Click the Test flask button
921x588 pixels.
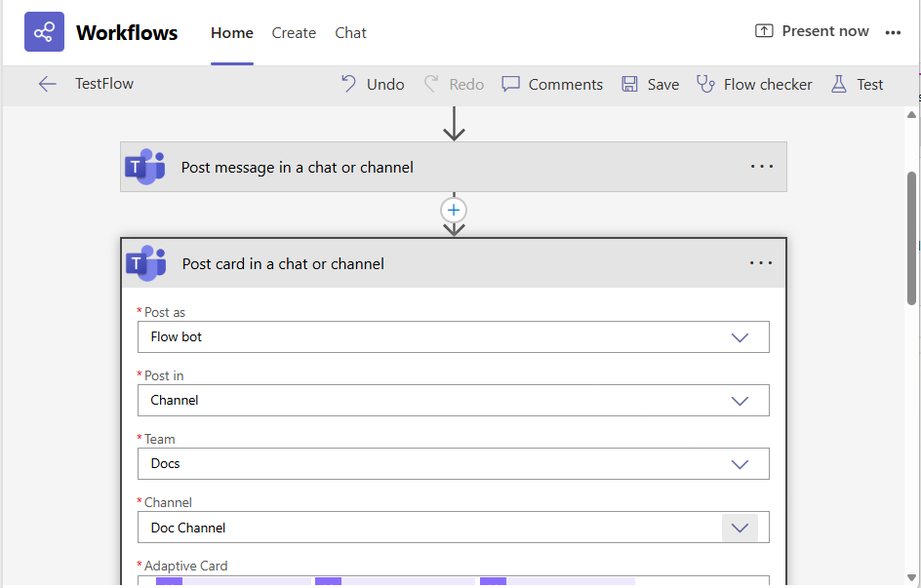click(857, 85)
